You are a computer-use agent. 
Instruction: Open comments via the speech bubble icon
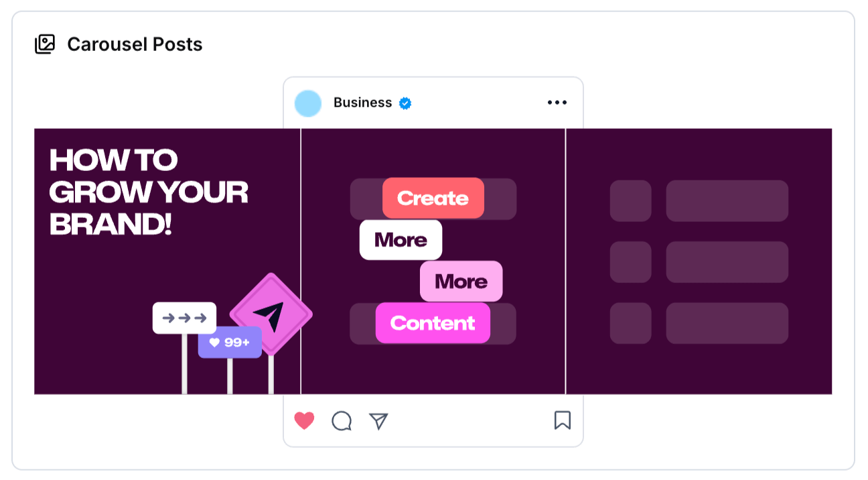[342, 420]
